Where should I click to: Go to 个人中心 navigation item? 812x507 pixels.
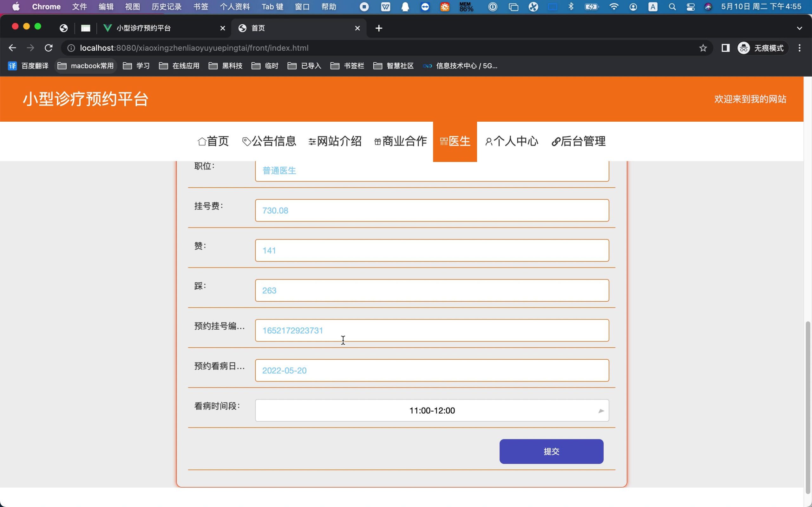tap(512, 141)
